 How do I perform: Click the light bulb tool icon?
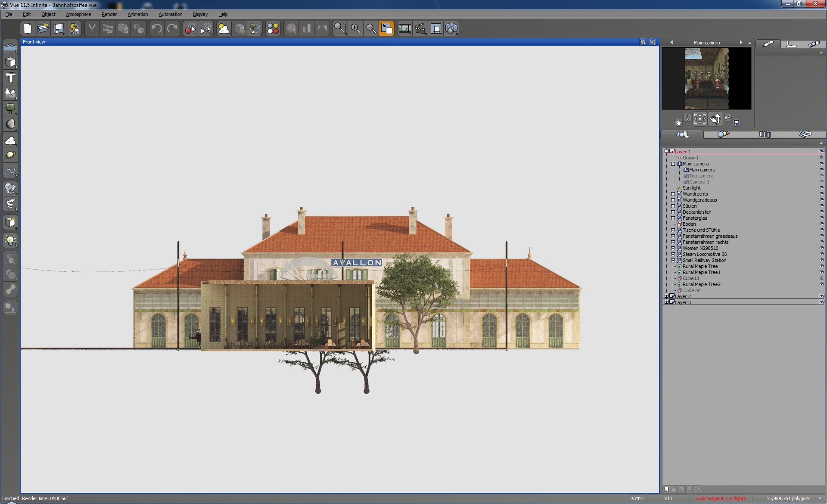point(10,240)
